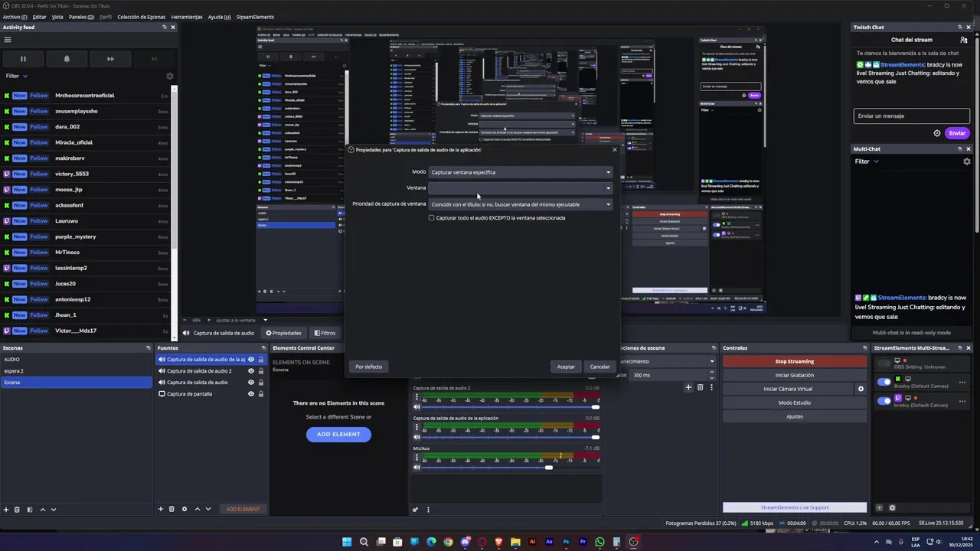Image resolution: width=980 pixels, height=551 pixels.
Task: Open Multi-Chat settings gear
Action: [967, 161]
